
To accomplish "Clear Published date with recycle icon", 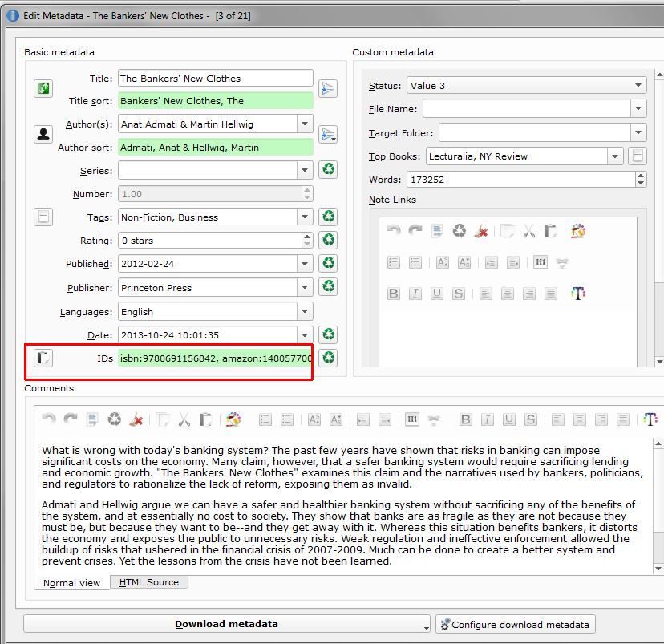I will pos(328,263).
